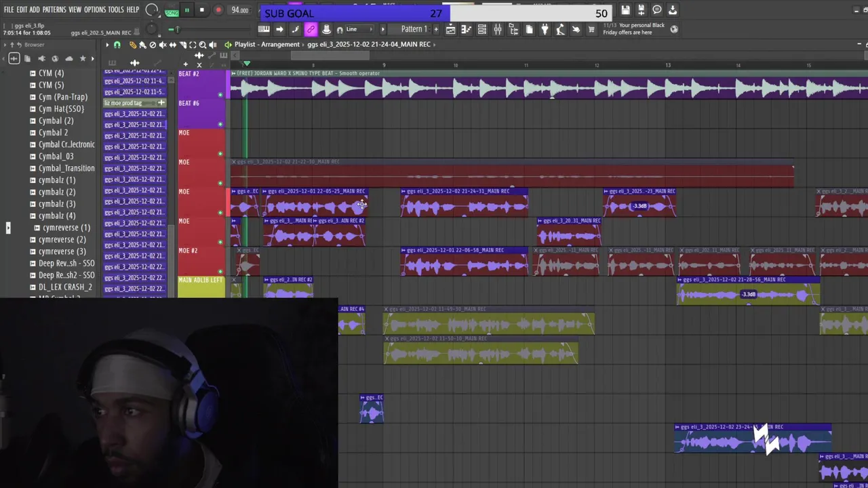Click the red record button
Screen dimensions: 868x488
pos(218,10)
